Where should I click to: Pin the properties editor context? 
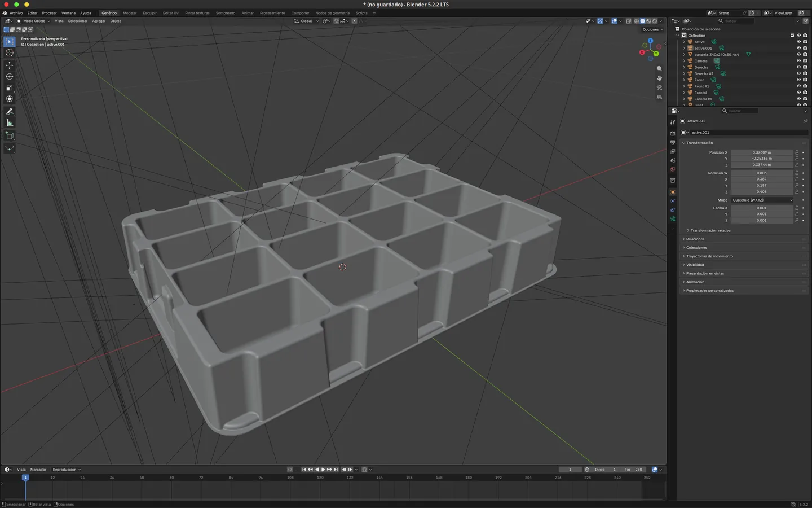[x=805, y=121]
